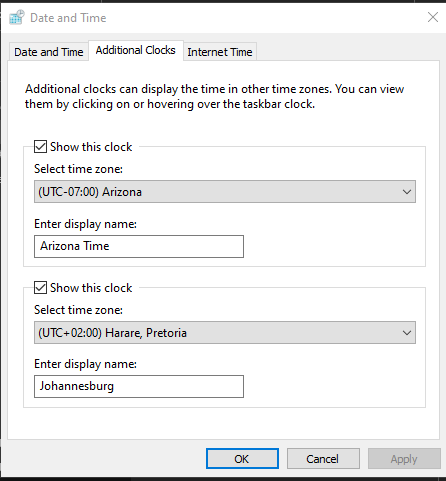The height and width of the screenshot is (481, 446).
Task: Click the greyed Apply button
Action: tap(404, 459)
